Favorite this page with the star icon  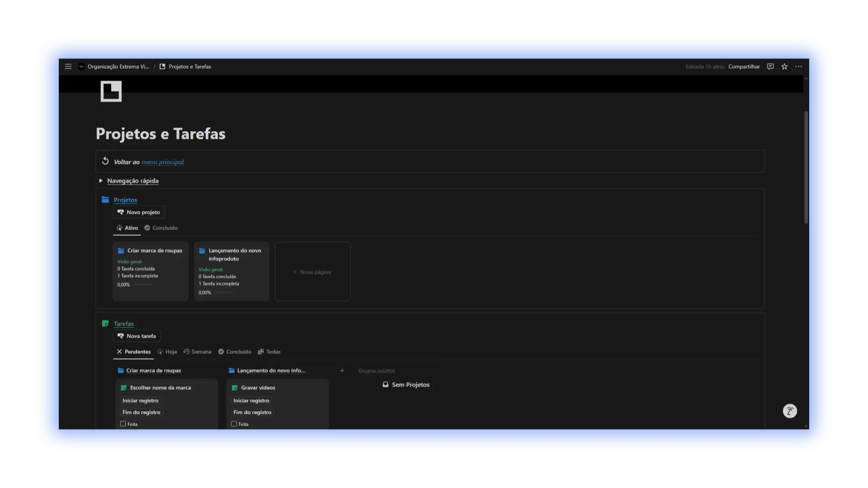coord(784,66)
